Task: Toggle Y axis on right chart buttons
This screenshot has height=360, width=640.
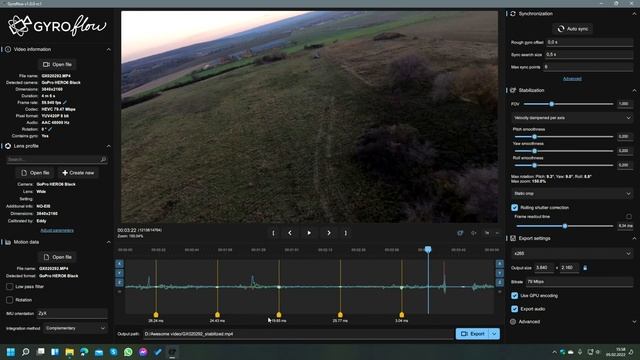Action: [x=500, y=273]
